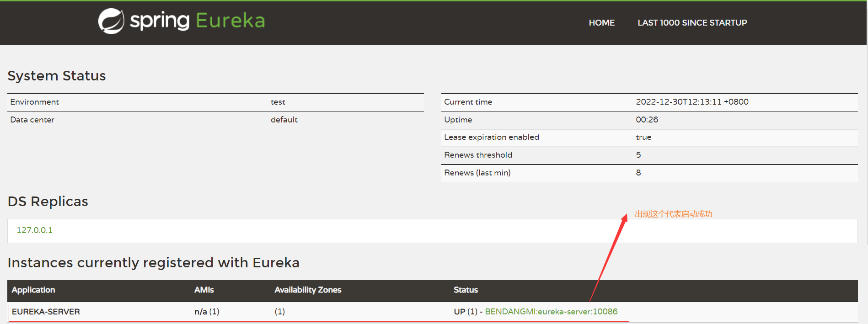Click the Environment label cell
This screenshot has height=324, width=868.
pos(35,102)
